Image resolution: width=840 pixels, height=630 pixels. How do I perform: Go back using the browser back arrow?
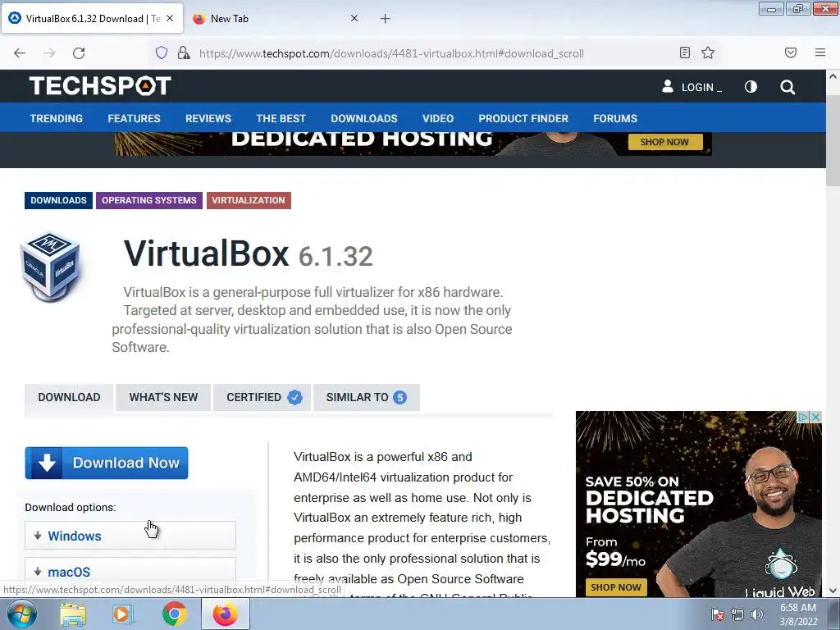(20, 53)
